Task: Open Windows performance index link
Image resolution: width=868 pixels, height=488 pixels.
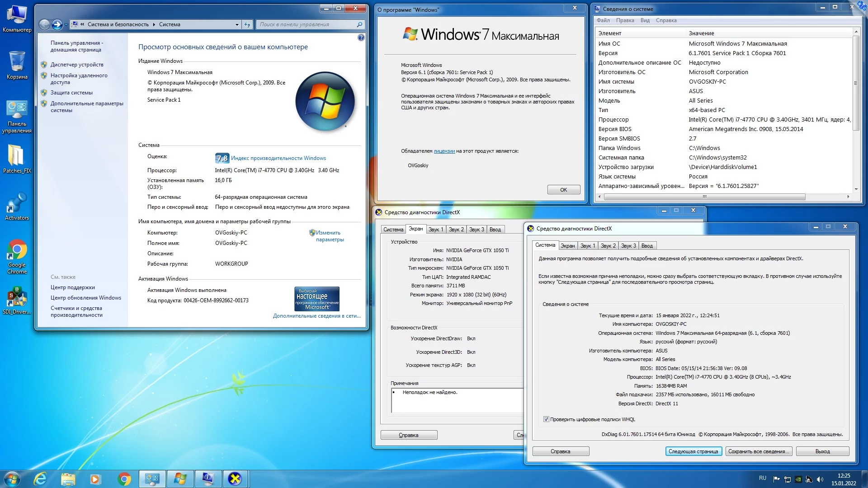Action: tap(278, 158)
